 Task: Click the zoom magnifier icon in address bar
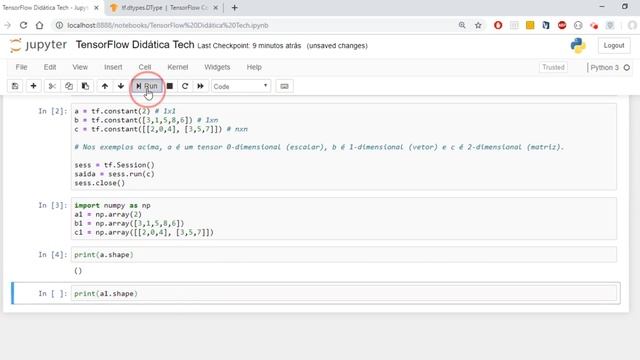click(x=462, y=25)
